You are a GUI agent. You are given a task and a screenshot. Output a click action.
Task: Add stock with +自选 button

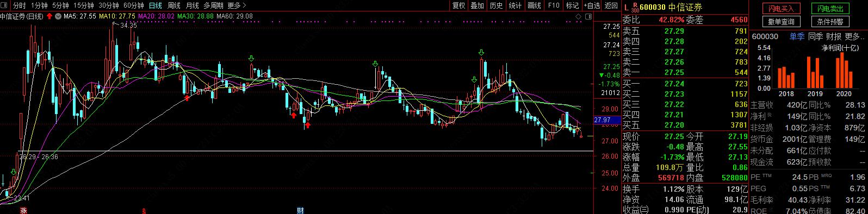592,5
